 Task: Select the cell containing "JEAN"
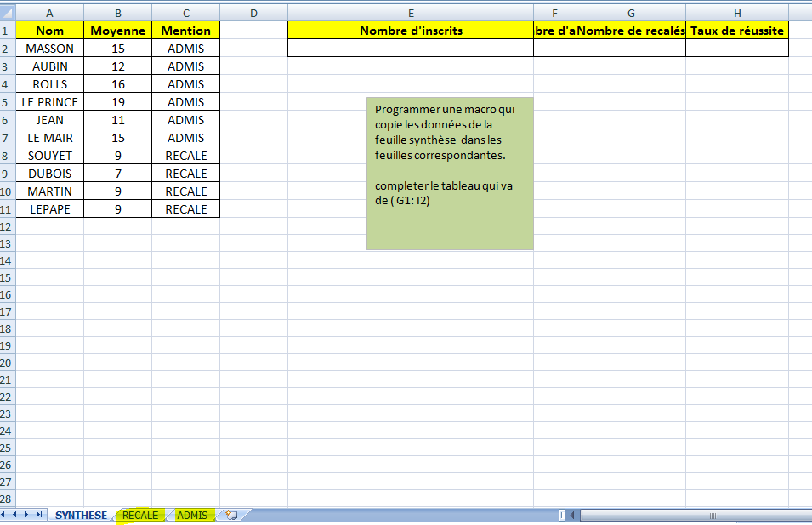[x=49, y=120]
